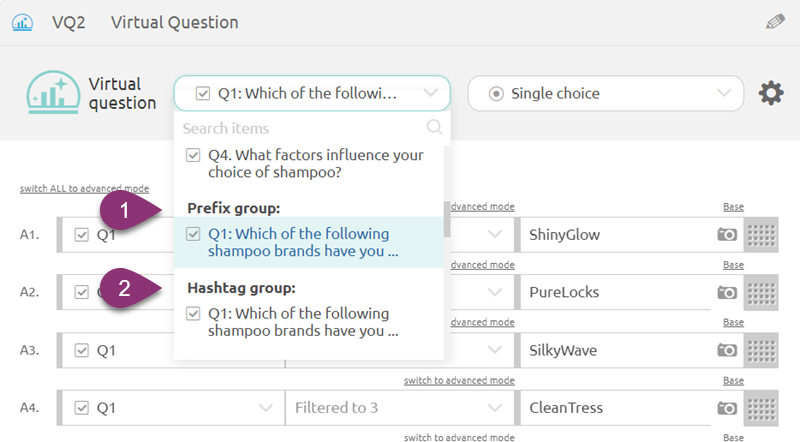Open settings with the gear icon
The image size is (800, 442).
(770, 93)
